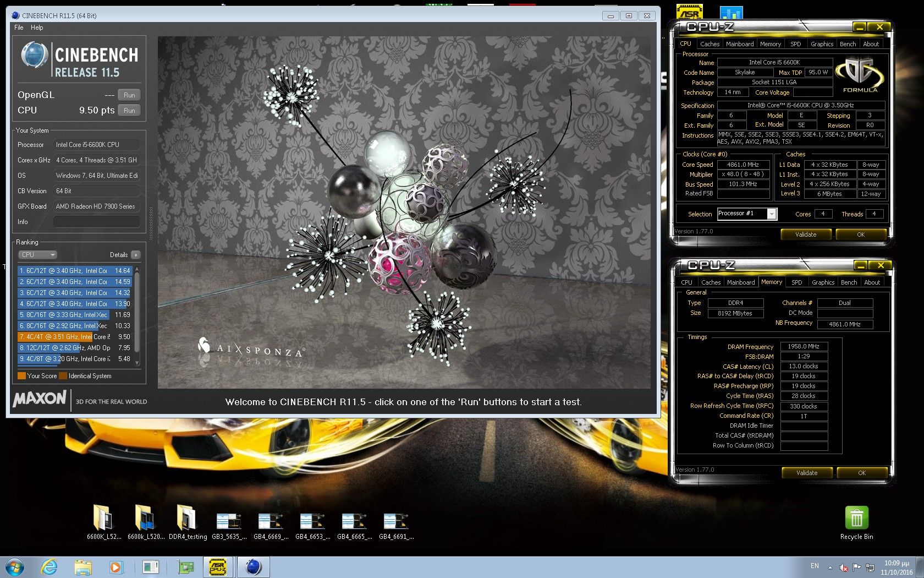This screenshot has height=578, width=924.
Task: Open the GB4_6691 screenshot file
Action: 396,525
